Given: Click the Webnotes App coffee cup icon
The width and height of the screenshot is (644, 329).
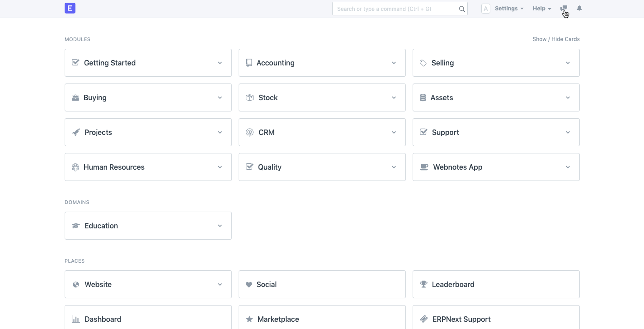Looking at the screenshot, I should [x=424, y=167].
